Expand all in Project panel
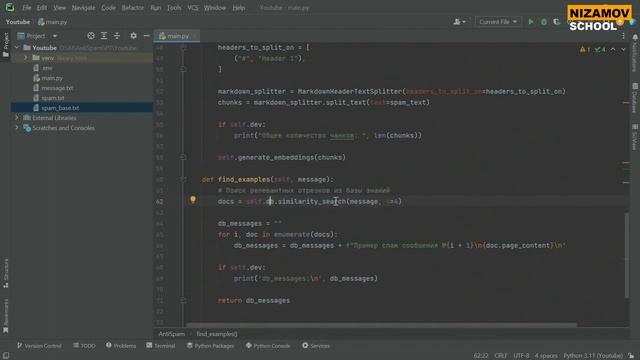 (104, 36)
